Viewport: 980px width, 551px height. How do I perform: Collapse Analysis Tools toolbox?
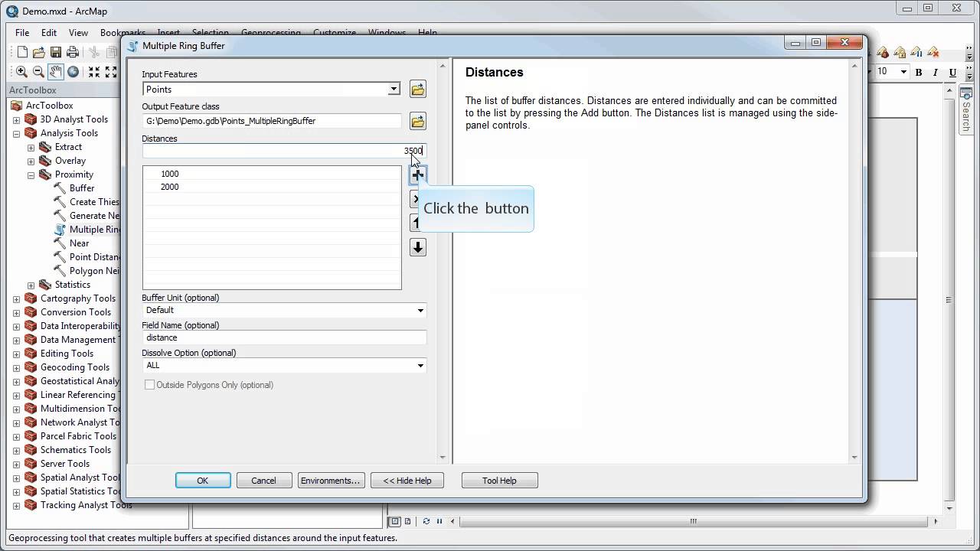tap(17, 133)
